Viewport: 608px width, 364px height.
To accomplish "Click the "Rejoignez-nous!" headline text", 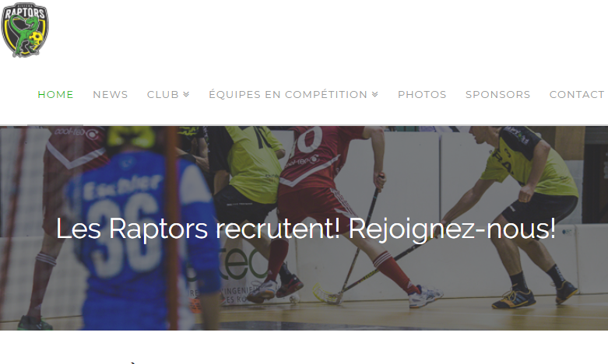I will pos(452,229).
